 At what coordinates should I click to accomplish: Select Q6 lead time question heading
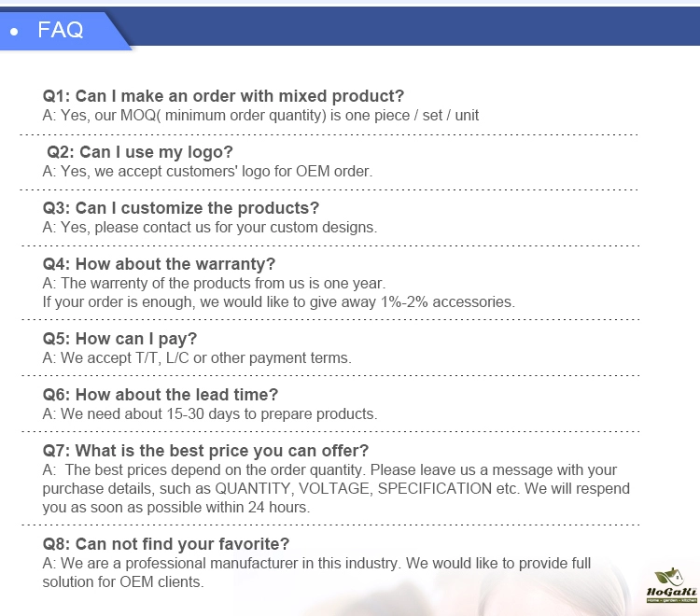tap(161, 395)
